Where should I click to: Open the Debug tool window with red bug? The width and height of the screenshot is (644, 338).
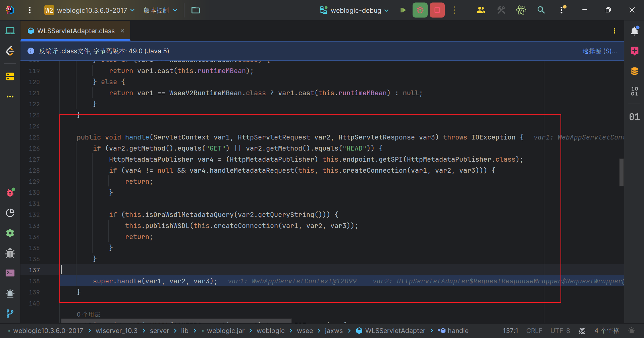tap(10, 193)
